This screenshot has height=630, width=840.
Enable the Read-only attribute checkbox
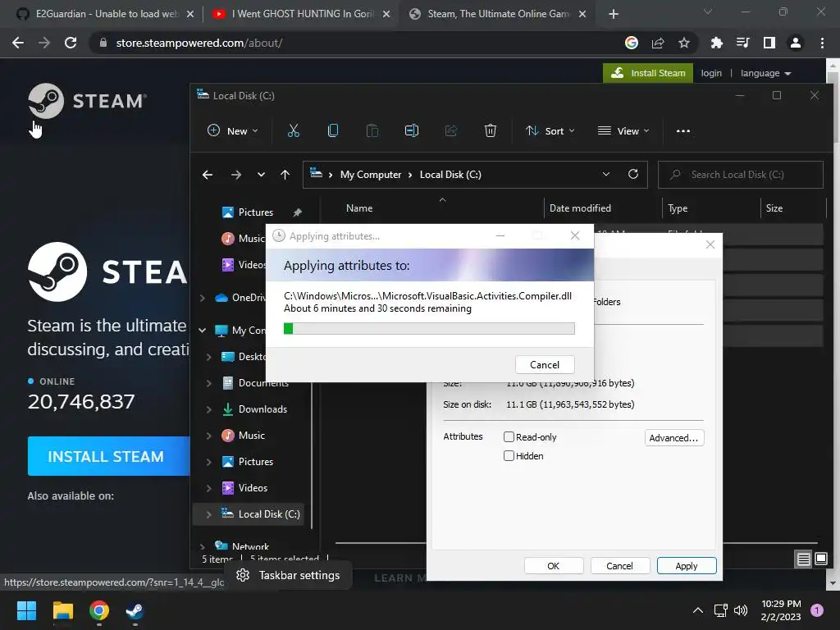click(x=509, y=436)
